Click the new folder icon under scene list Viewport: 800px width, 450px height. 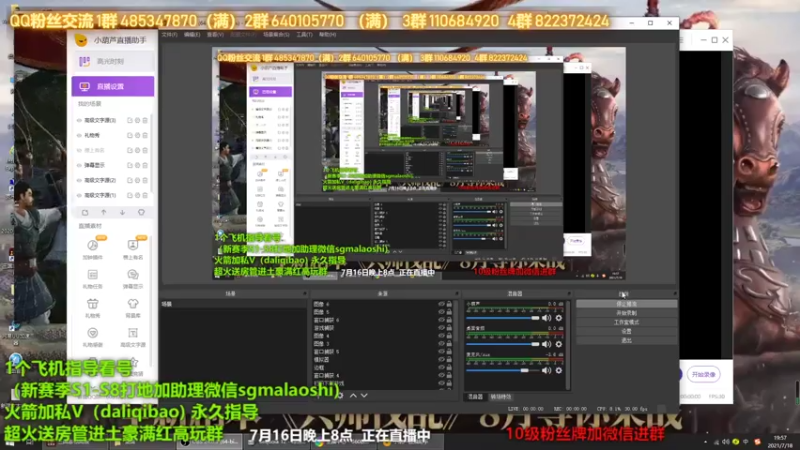pos(85,212)
